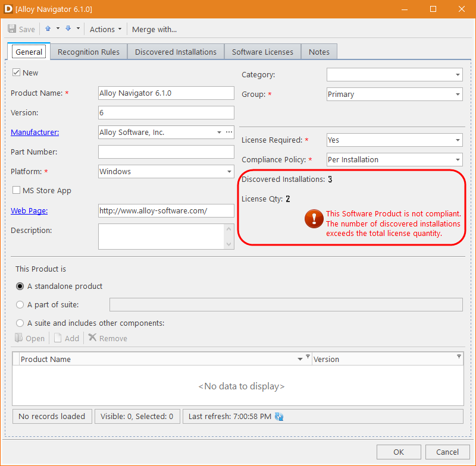476x466 pixels.
Task: Enable the MS Store App checkbox
Action: coord(16,190)
